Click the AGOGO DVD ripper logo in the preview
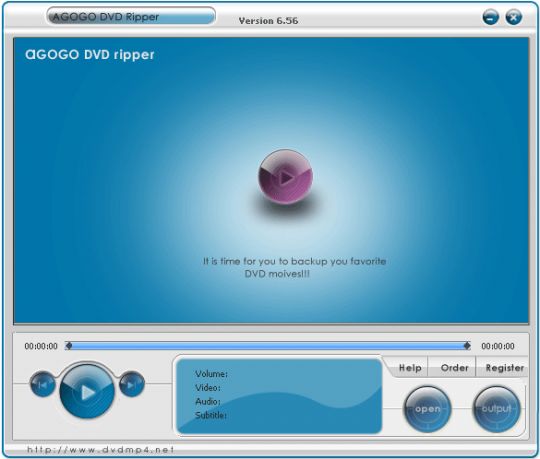Screen dimensions: 540x459 (90, 55)
